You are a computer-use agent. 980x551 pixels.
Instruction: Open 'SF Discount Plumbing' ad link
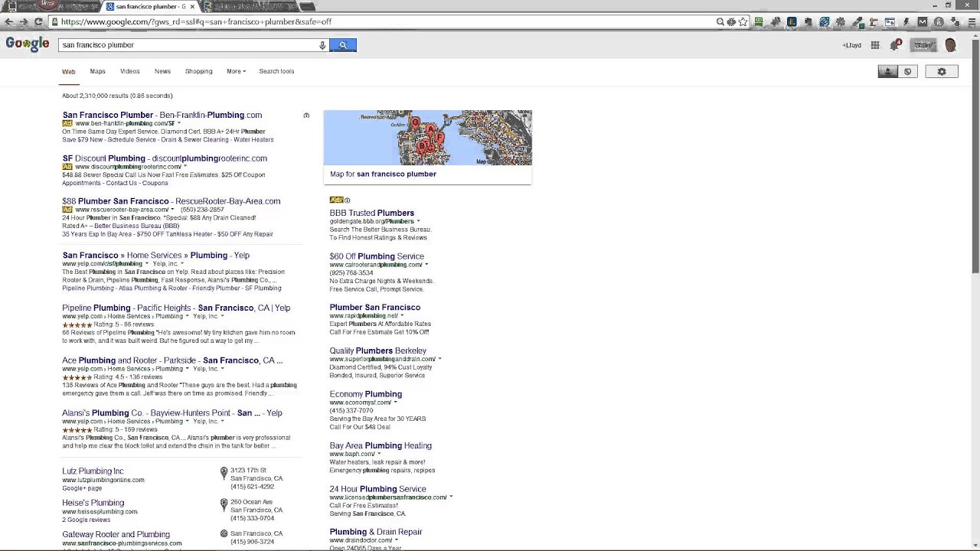[x=165, y=158]
